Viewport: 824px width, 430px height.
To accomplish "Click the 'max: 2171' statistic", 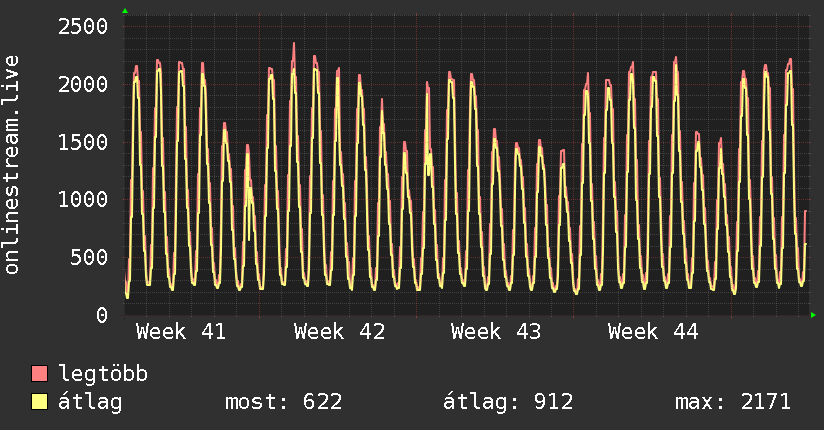I will coord(733,402).
